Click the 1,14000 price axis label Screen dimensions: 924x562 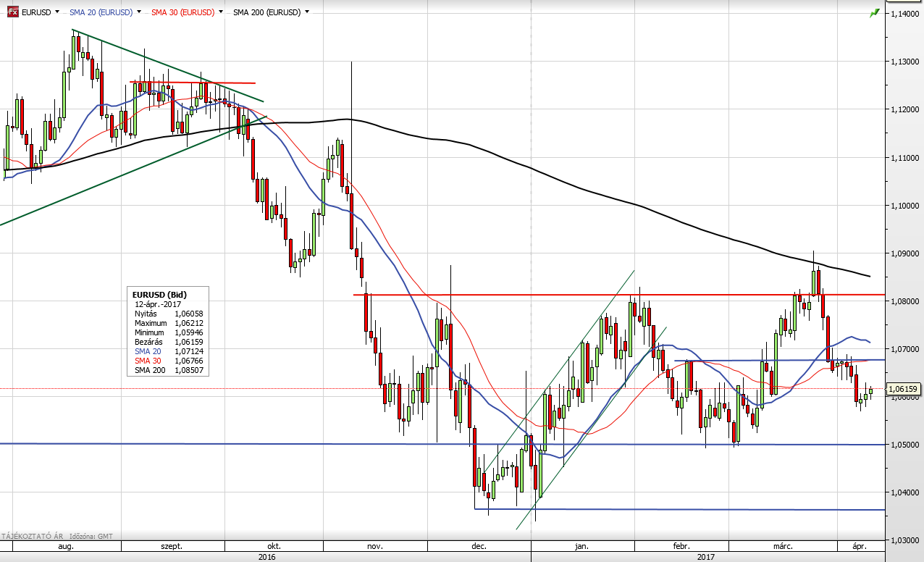(904, 14)
